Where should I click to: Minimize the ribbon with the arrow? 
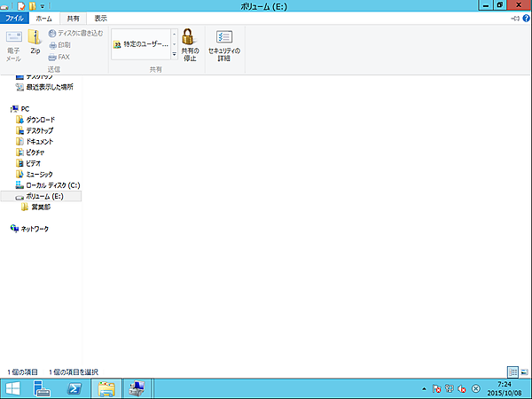pyautogui.click(x=515, y=19)
